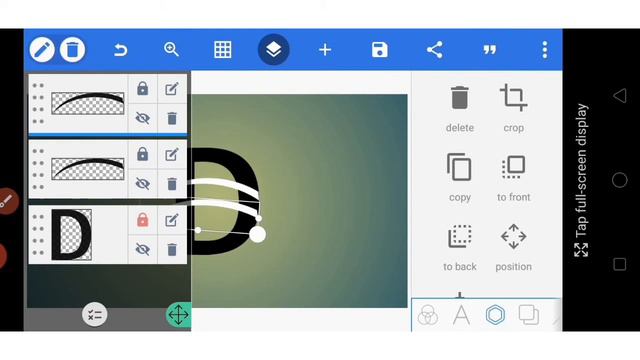The width and height of the screenshot is (640, 360).
Task: Hide the second curve layer
Action: point(142,184)
